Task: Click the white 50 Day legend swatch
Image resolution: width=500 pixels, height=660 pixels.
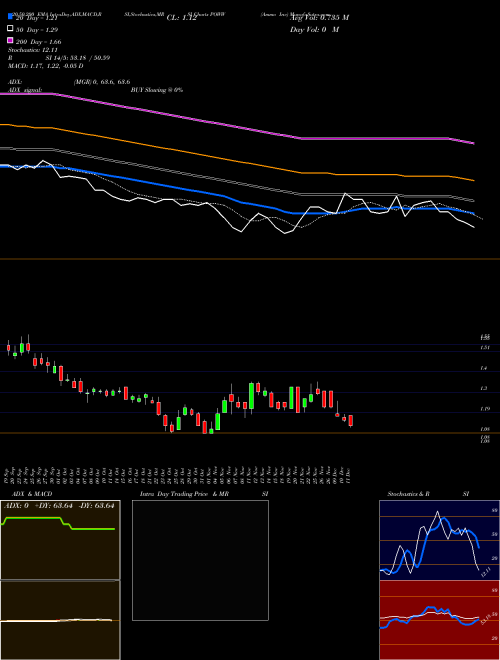Action: pyautogui.click(x=11, y=29)
